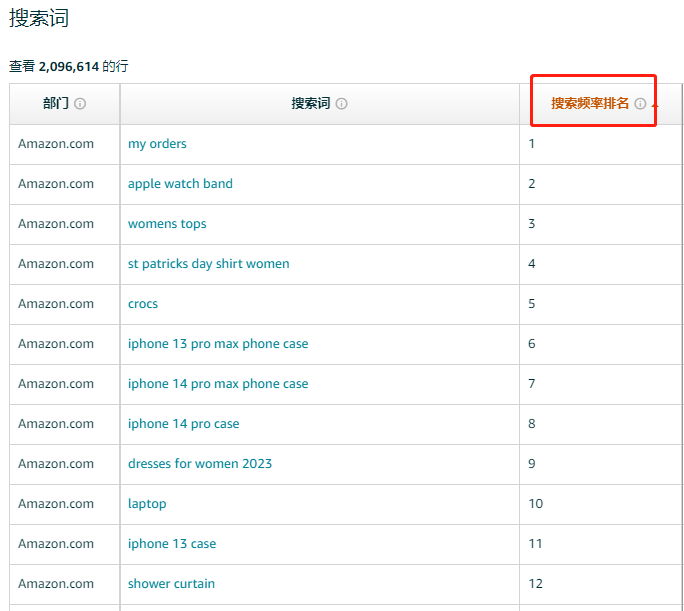Open the 'iphone 13 case' link
This screenshot has width=684, height=611.
(172, 544)
